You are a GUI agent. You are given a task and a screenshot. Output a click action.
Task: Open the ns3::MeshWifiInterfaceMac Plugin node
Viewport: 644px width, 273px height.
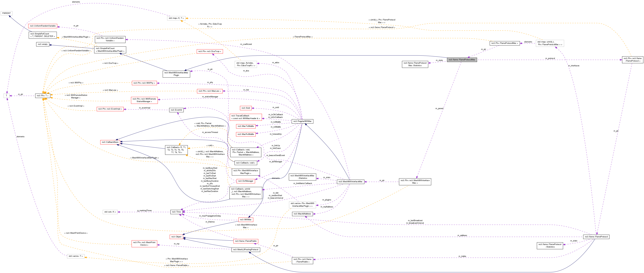pyautogui.click(x=176, y=74)
